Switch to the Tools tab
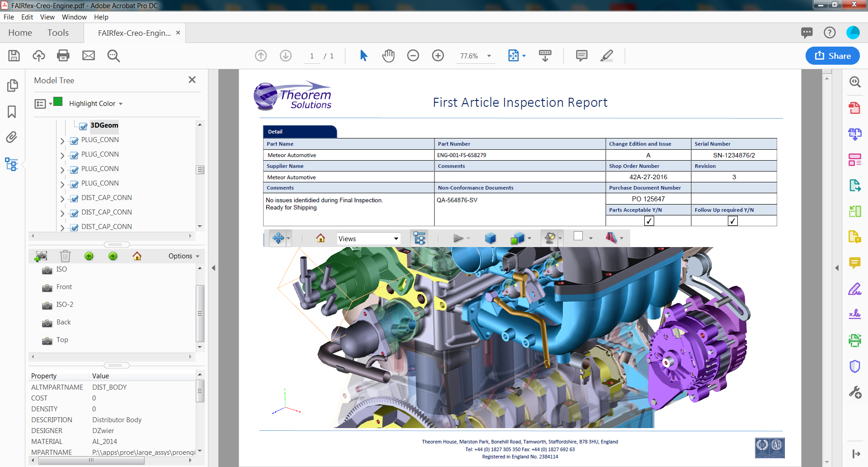Image resolution: width=868 pixels, height=467 pixels. 58,33
